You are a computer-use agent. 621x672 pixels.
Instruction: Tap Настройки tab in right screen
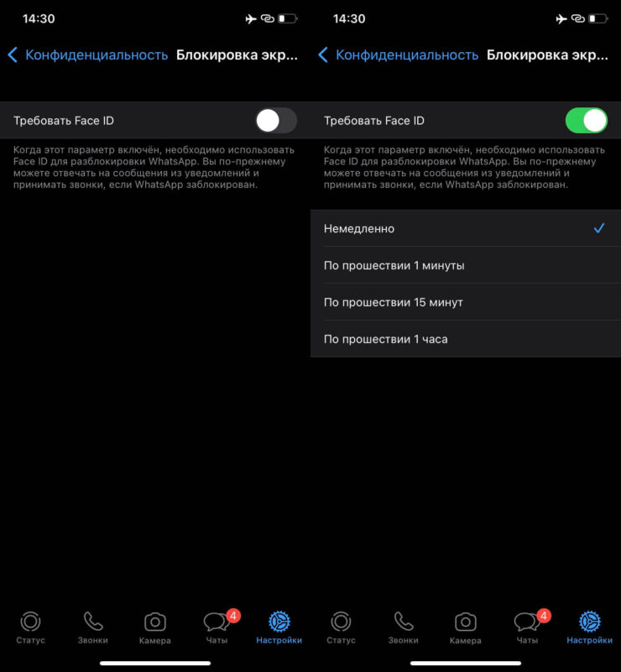click(590, 628)
